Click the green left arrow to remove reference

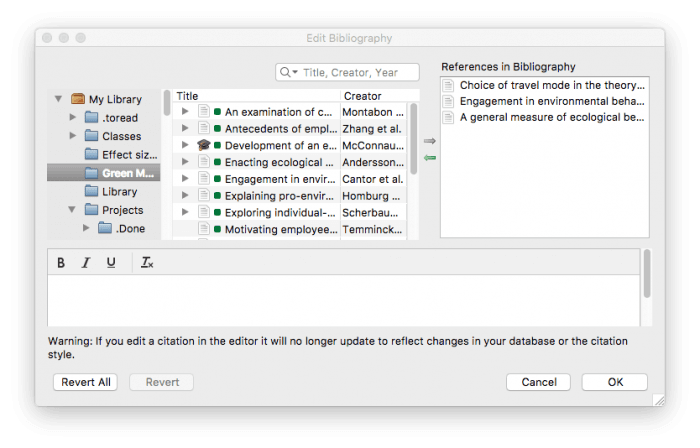(430, 158)
